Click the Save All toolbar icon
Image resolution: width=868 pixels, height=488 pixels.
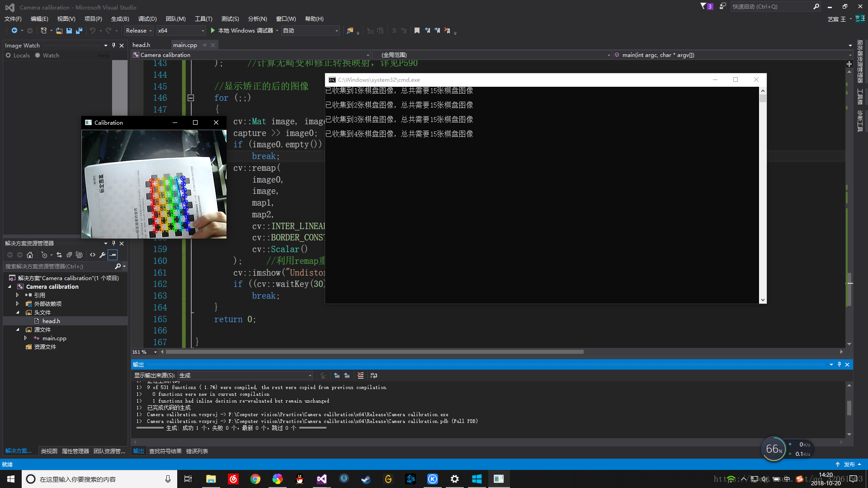79,31
